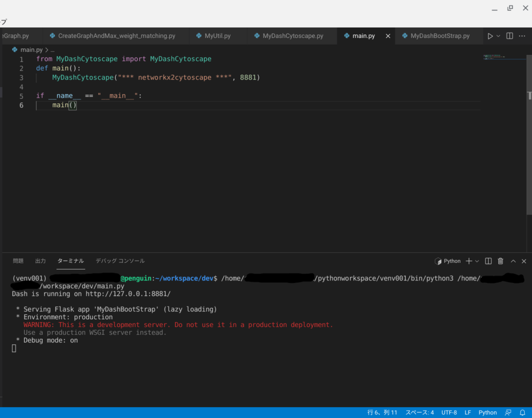Screen dimensions: 532x418
Task: Create a new terminal with the plus icon
Action: pos(468,261)
